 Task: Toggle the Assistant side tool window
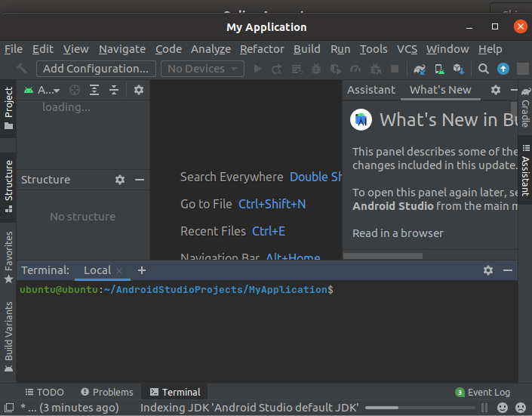(525, 171)
